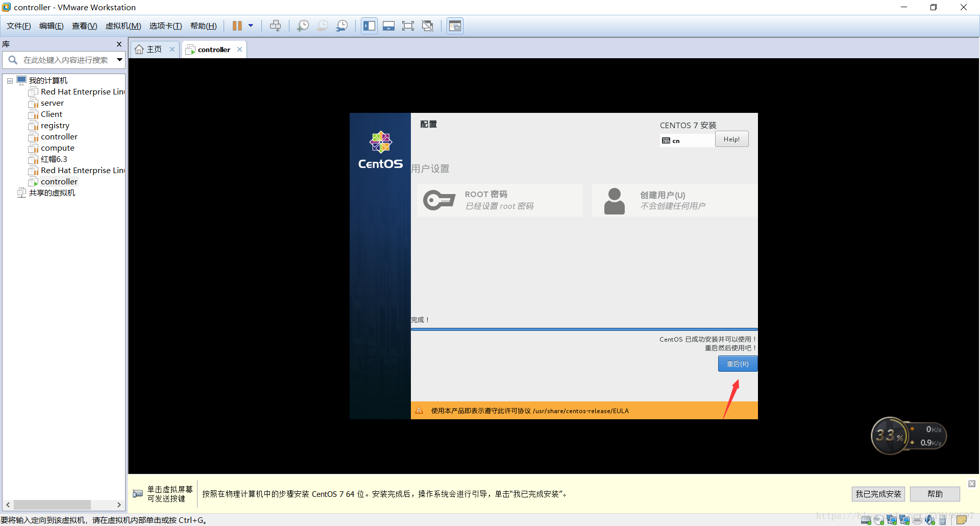Viewport: 980px width, 526px height.
Task: Select the Client virtual machine
Action: click(45, 114)
